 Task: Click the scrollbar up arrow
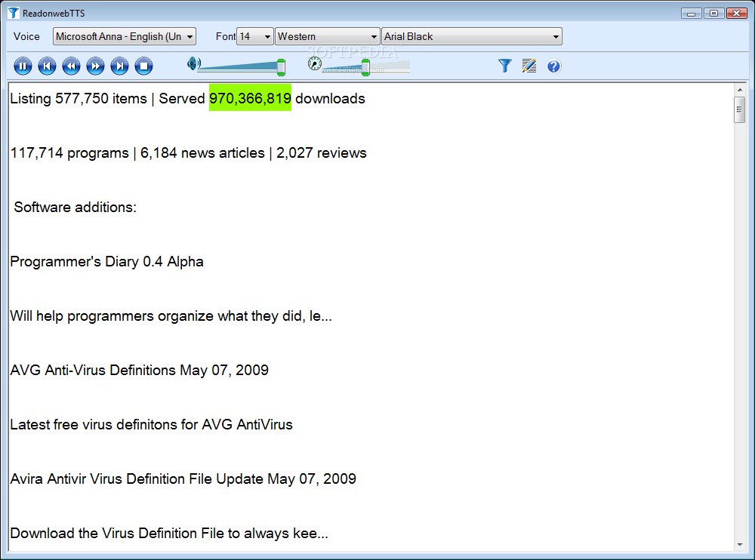click(740, 90)
